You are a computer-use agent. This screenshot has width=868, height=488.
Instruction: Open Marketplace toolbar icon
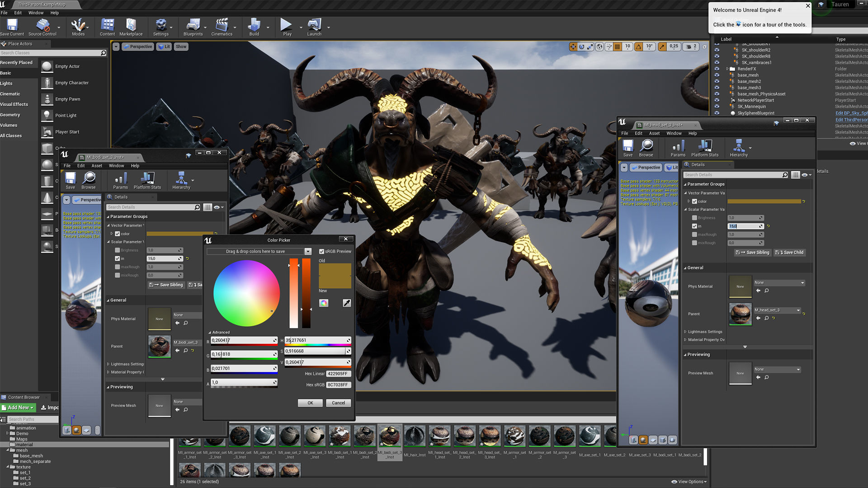pyautogui.click(x=131, y=27)
